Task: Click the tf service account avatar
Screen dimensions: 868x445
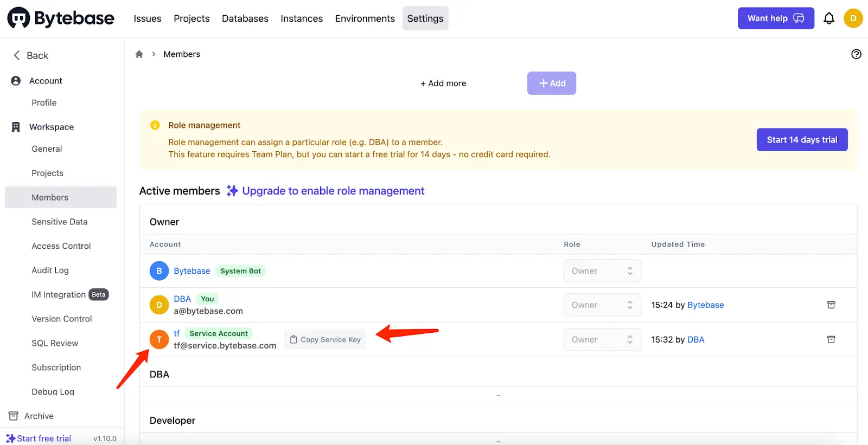Action: pyautogui.click(x=159, y=339)
